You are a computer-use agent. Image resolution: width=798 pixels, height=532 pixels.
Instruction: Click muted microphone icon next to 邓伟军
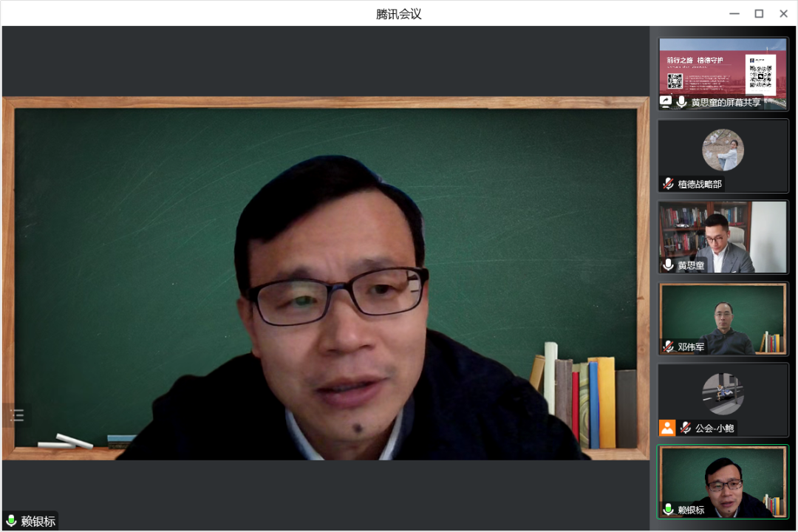(x=668, y=346)
